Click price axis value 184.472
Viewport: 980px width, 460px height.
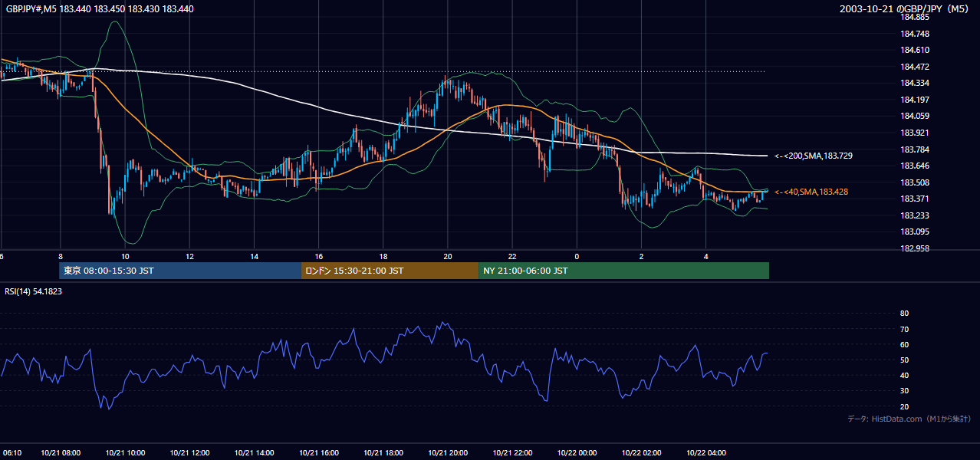[x=915, y=67]
